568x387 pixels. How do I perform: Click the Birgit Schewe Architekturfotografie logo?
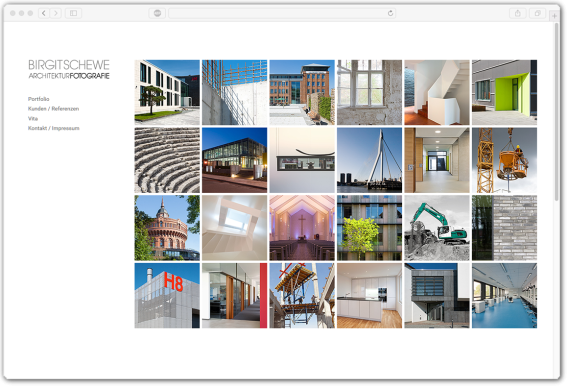pyautogui.click(x=69, y=69)
